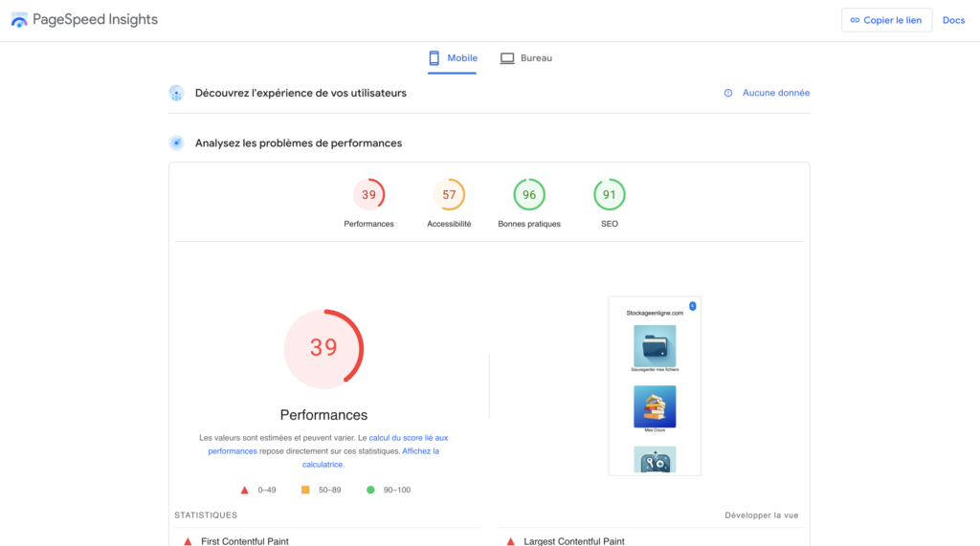Switch to the Mobile tab
The height and width of the screenshot is (546, 980).
click(452, 58)
